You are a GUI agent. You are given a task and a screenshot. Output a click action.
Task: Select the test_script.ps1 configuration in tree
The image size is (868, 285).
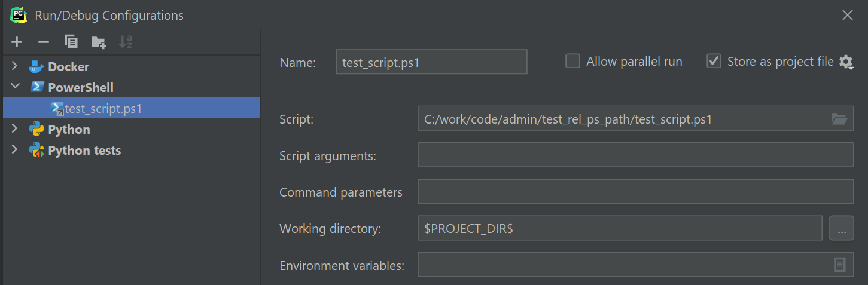pyautogui.click(x=103, y=109)
